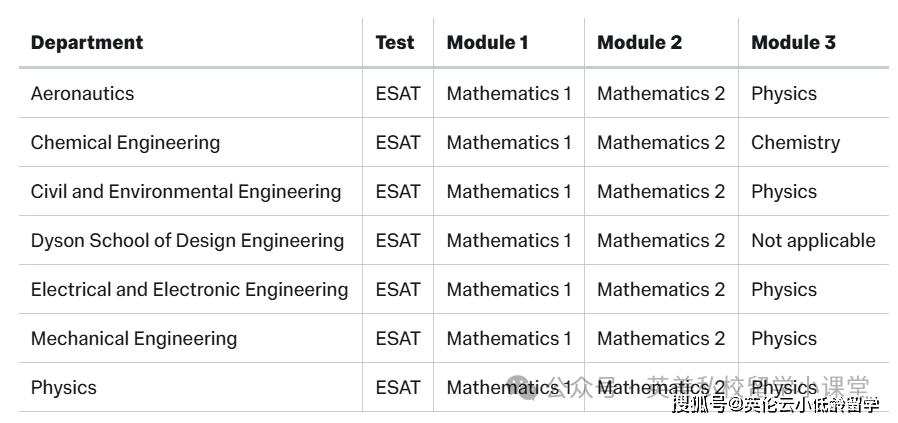This screenshot has height=423, width=898.
Task: Select Mathematics 2 in Mechanical Engineering row
Action: tap(661, 339)
